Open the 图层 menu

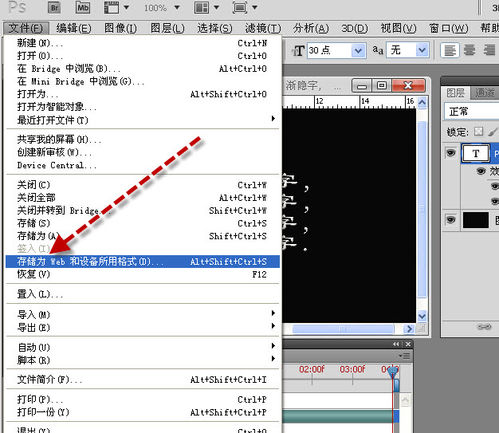point(167,28)
